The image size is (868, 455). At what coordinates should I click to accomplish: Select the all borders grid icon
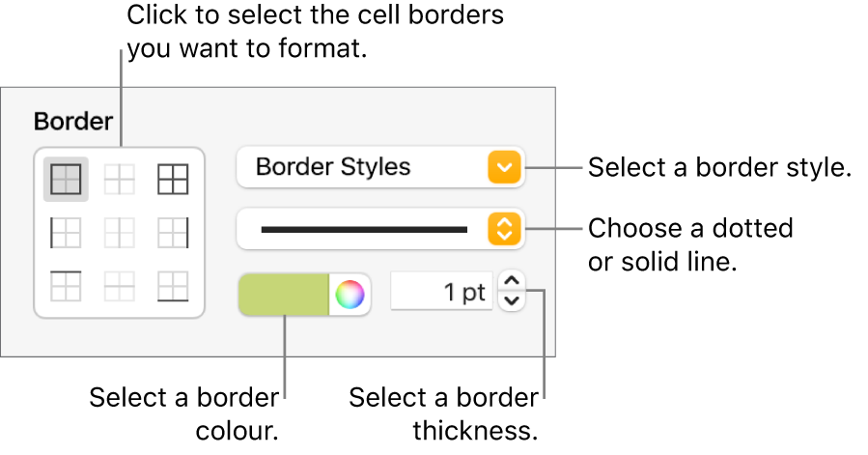(174, 180)
